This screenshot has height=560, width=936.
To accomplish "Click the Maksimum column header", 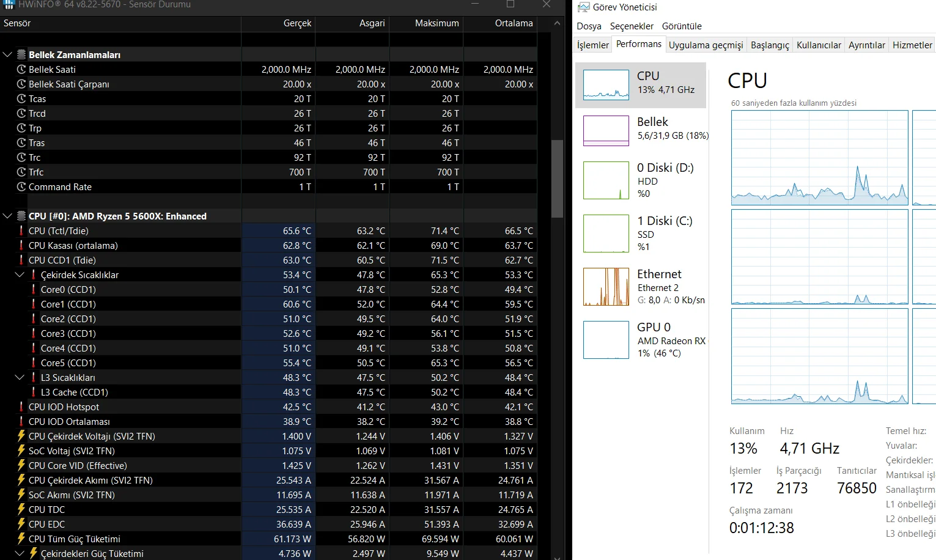I will pyautogui.click(x=426, y=23).
